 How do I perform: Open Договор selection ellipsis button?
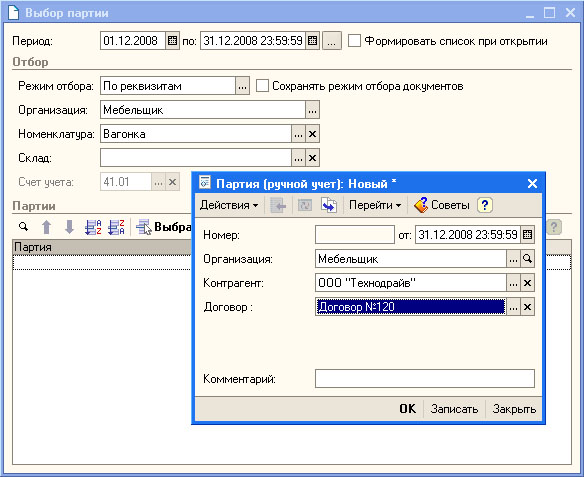point(513,307)
